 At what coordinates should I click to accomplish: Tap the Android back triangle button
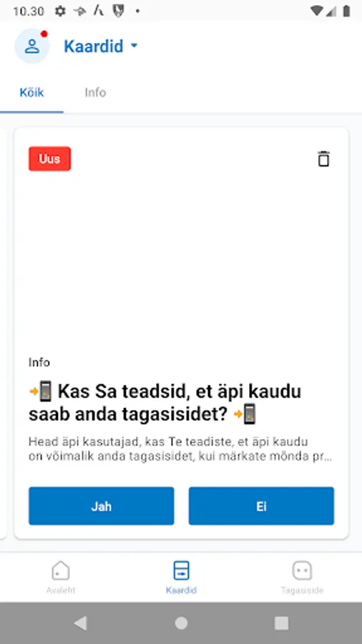pos(80,623)
